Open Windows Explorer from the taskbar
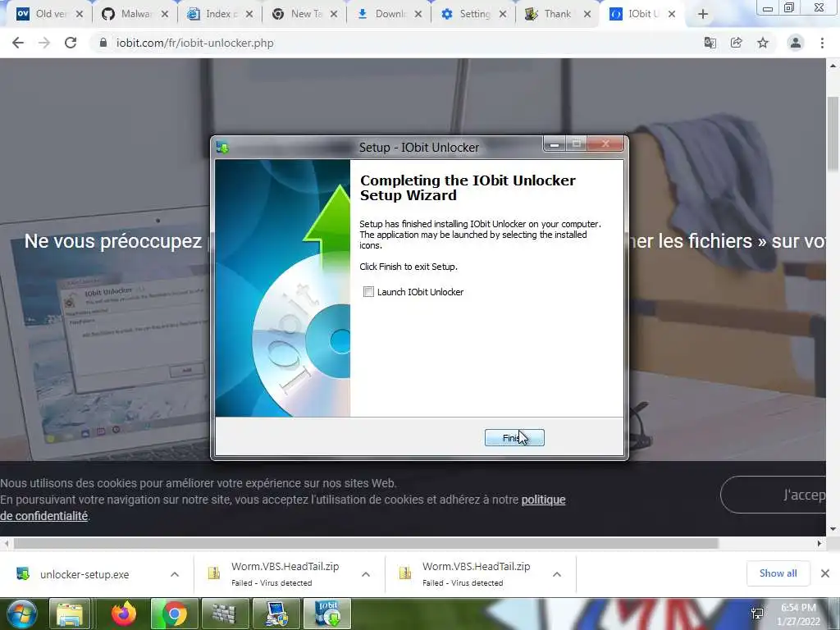Screen dimensions: 840x630 70,614
